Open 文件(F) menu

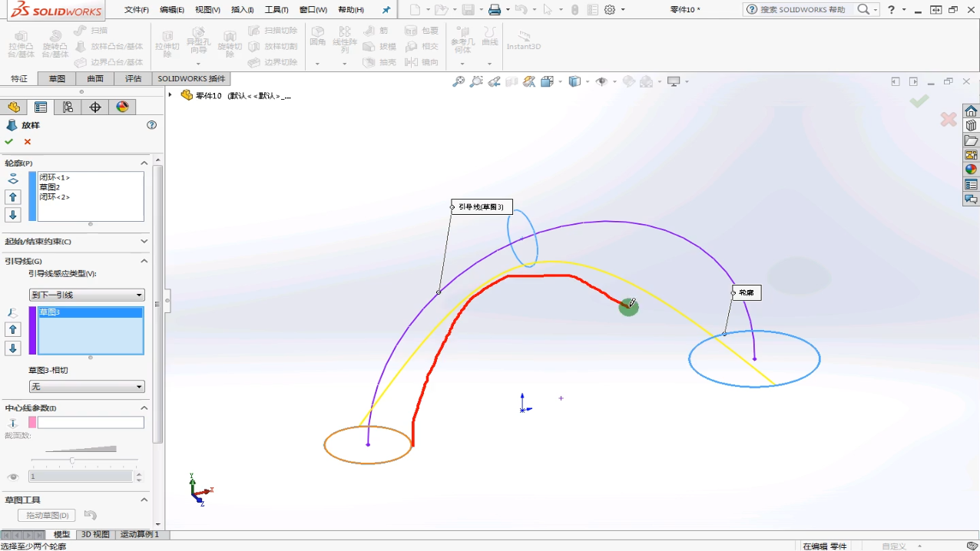(x=137, y=10)
